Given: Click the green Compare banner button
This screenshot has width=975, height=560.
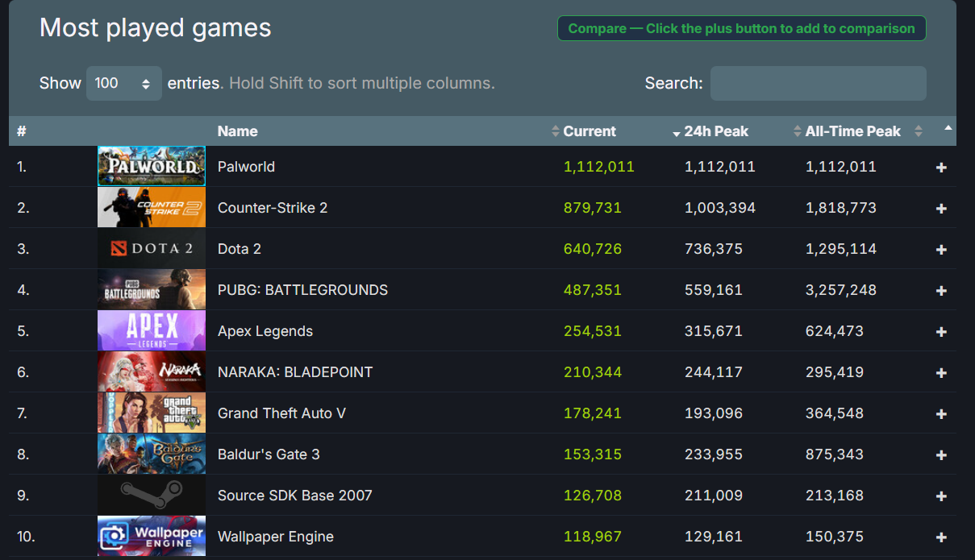Looking at the screenshot, I should click(x=741, y=28).
